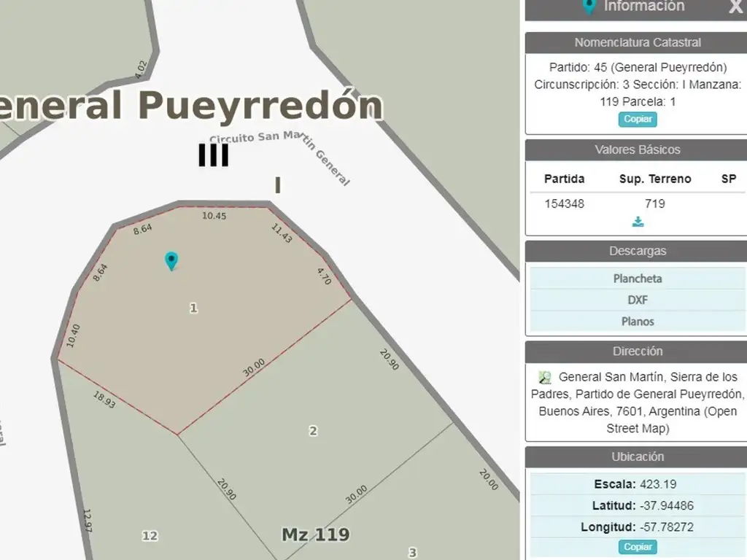
Task: Click the Ubicación section header
Action: (x=638, y=456)
